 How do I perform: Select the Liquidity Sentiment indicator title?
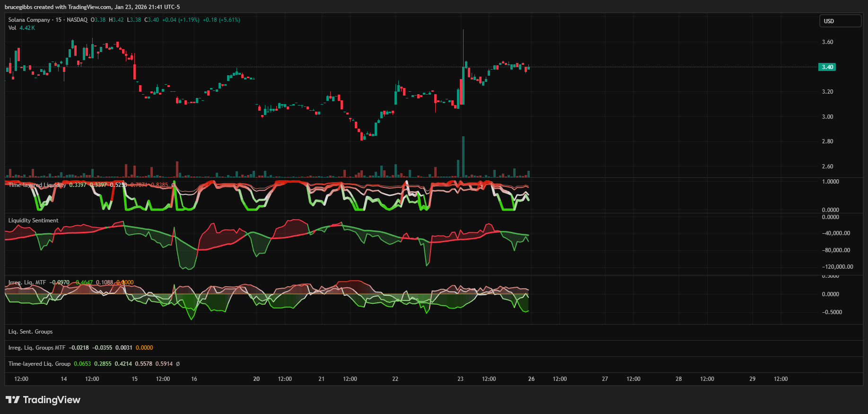(x=33, y=220)
